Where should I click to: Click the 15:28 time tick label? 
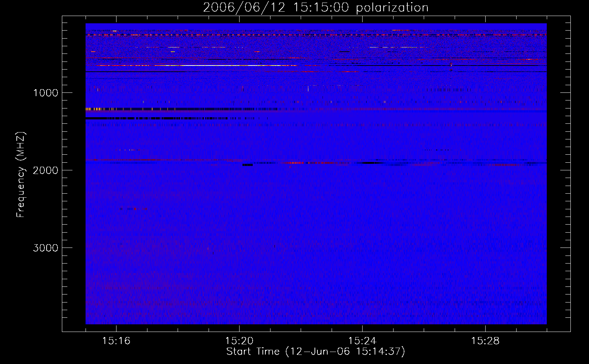[x=485, y=341]
